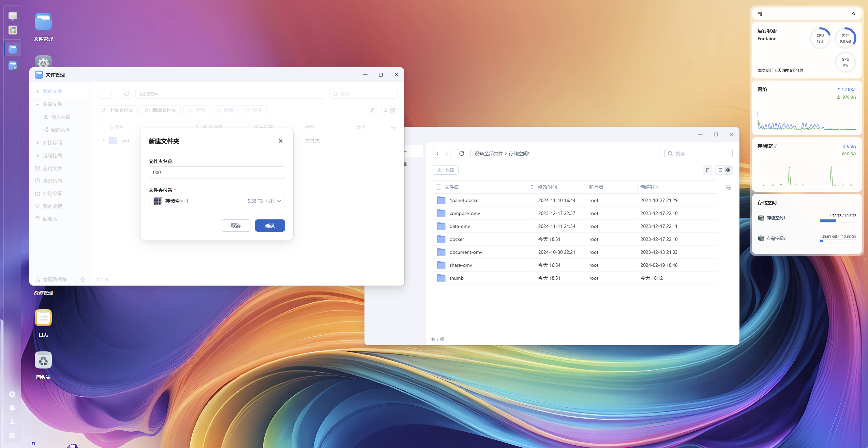Image resolution: width=868 pixels, height=448 pixels.
Task: Sort by 文件名 using column sort arrows
Action: coord(532,187)
